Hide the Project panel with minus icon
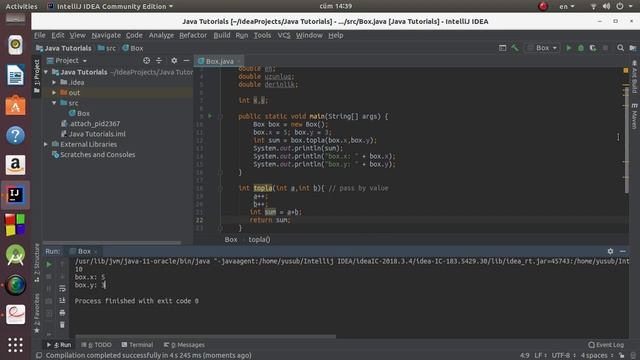This screenshot has width=640, height=360. click(186, 60)
